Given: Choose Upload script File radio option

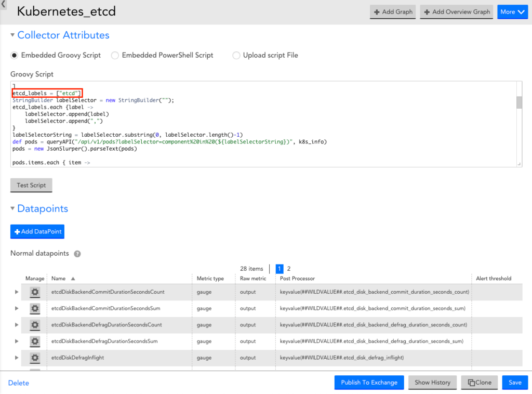Looking at the screenshot, I should point(236,55).
